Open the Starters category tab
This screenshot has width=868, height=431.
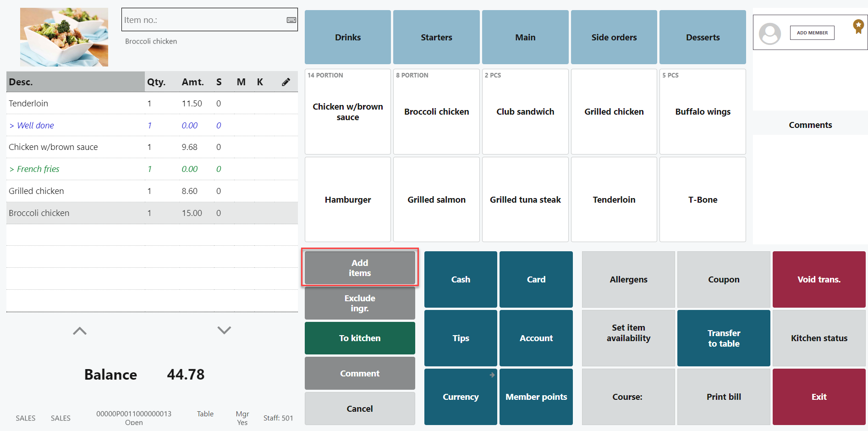coord(436,37)
